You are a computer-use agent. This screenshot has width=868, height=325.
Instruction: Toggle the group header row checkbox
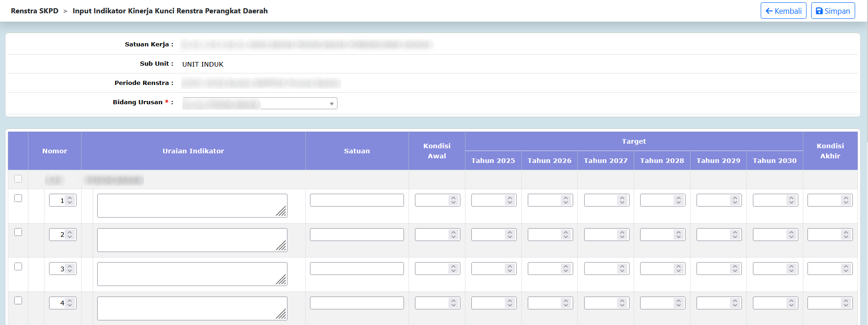[x=18, y=179]
